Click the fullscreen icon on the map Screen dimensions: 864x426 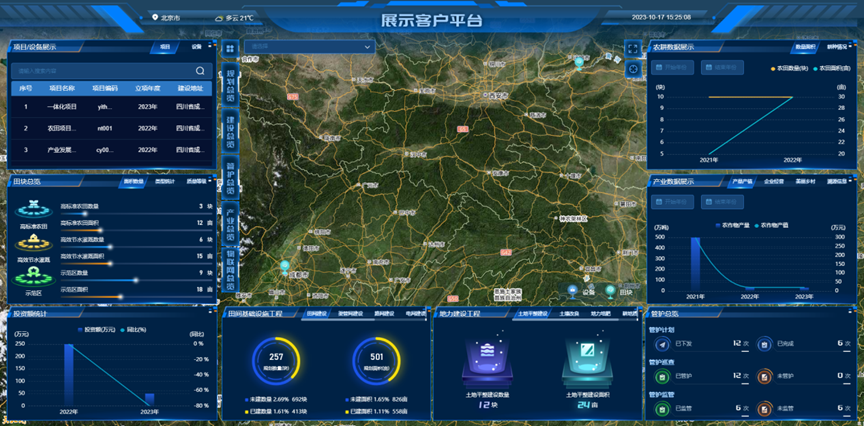tap(633, 47)
